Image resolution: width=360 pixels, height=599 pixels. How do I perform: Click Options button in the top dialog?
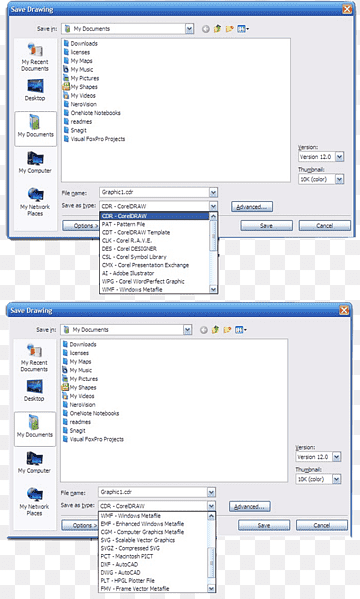click(x=81, y=225)
